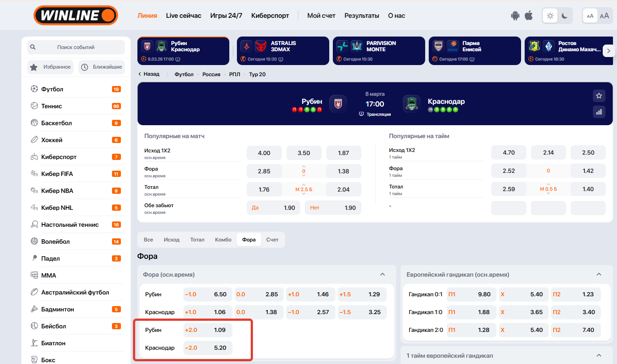Click the WINLINE logo
617x364 pixels.
(75, 16)
